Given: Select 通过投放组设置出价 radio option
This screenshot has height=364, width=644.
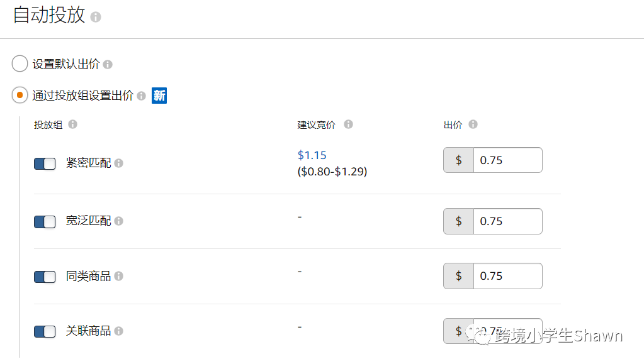Looking at the screenshot, I should pyautogui.click(x=20, y=96).
